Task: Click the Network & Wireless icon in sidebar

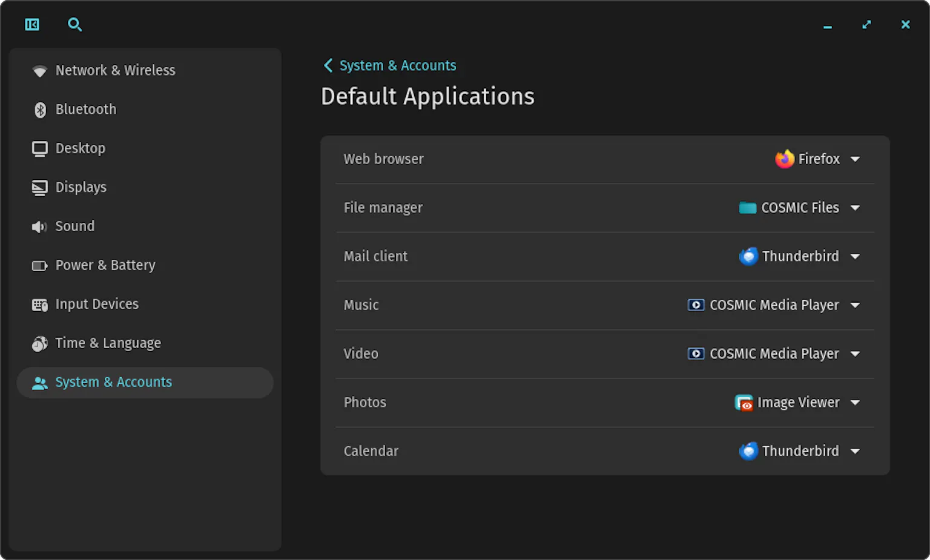Action: [x=39, y=71]
